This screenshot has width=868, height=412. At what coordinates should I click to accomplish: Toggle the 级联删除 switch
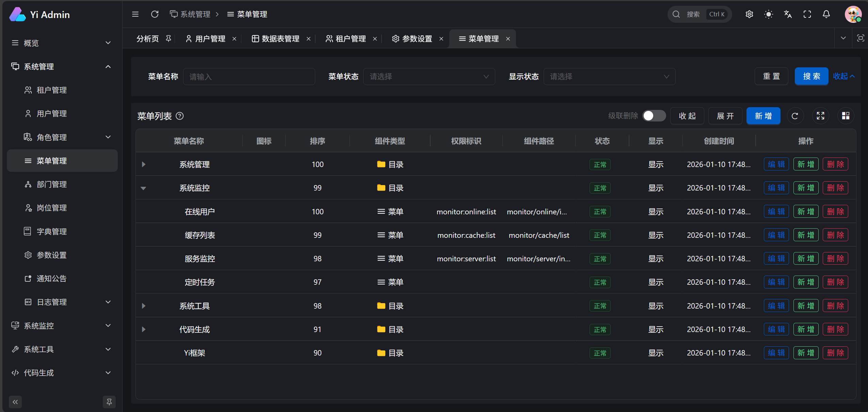(654, 116)
